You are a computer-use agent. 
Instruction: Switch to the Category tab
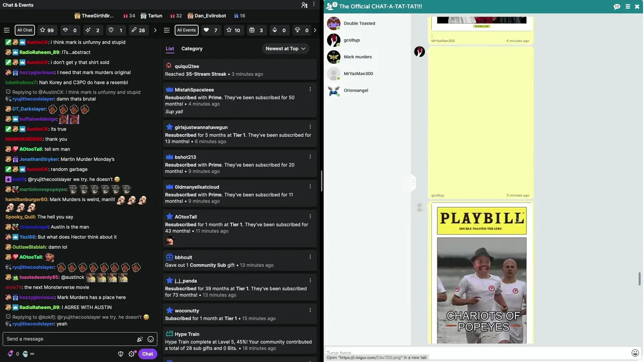tap(192, 49)
